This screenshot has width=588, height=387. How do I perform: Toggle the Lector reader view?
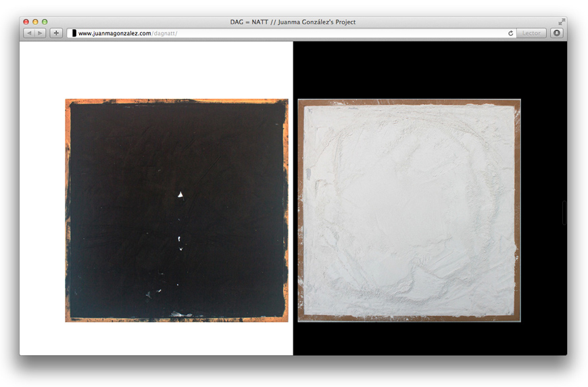pos(531,33)
